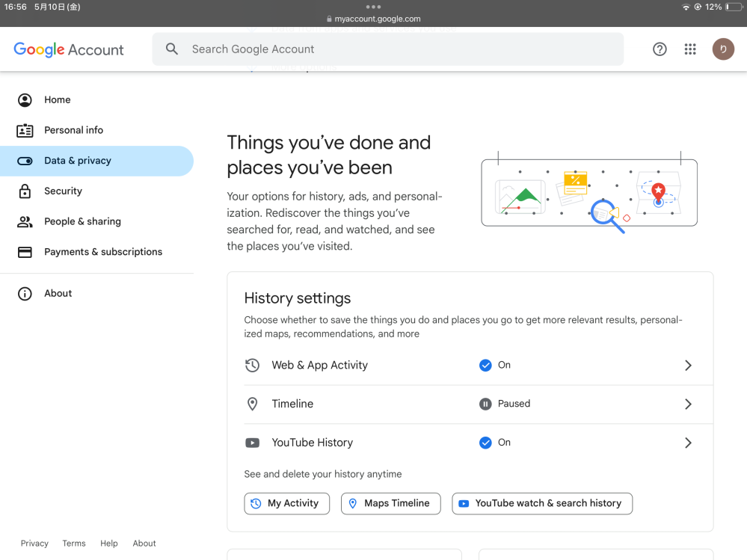
Task: Open YouTube watch & search history
Action: pyautogui.click(x=542, y=503)
